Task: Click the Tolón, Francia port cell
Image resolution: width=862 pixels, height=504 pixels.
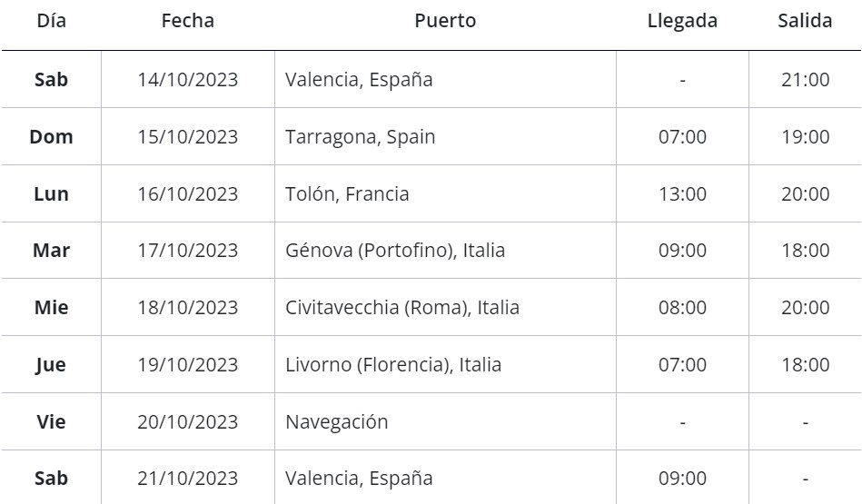Action: [347, 194]
